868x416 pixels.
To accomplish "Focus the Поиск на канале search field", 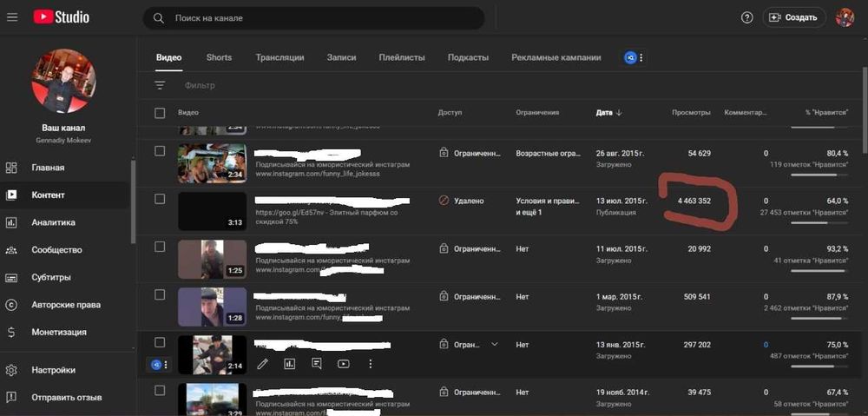I will (313, 18).
